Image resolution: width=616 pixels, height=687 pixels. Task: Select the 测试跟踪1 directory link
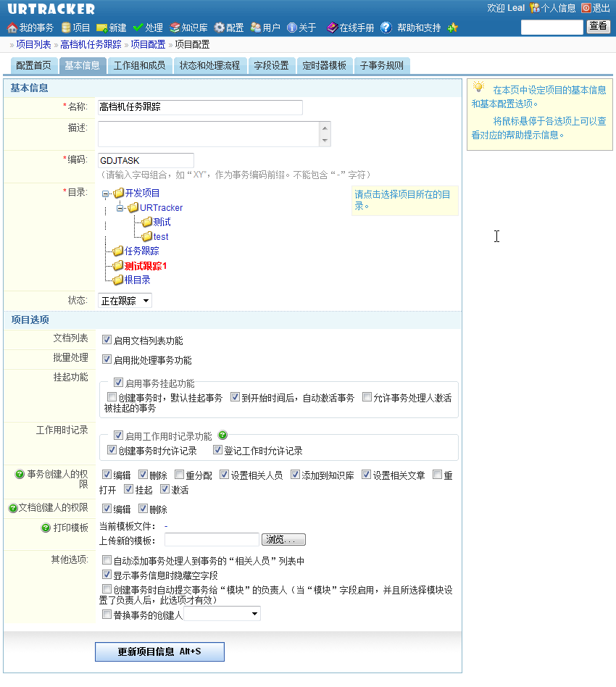146,266
